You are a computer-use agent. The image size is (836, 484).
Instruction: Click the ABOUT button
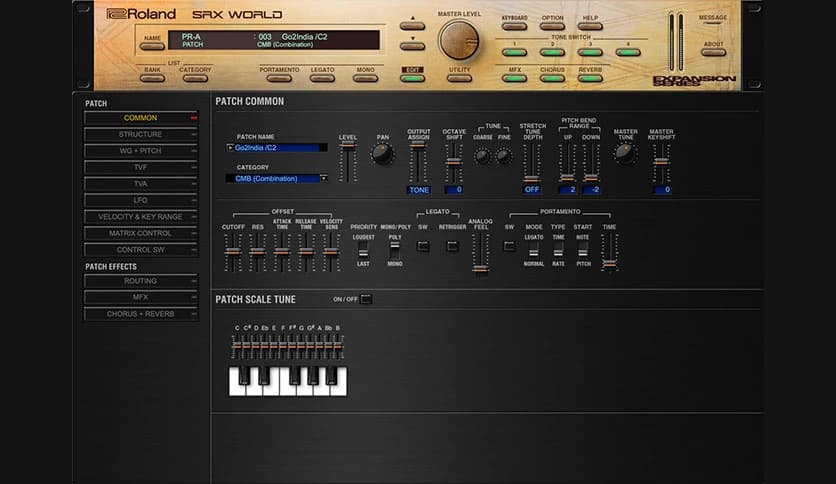pyautogui.click(x=713, y=52)
